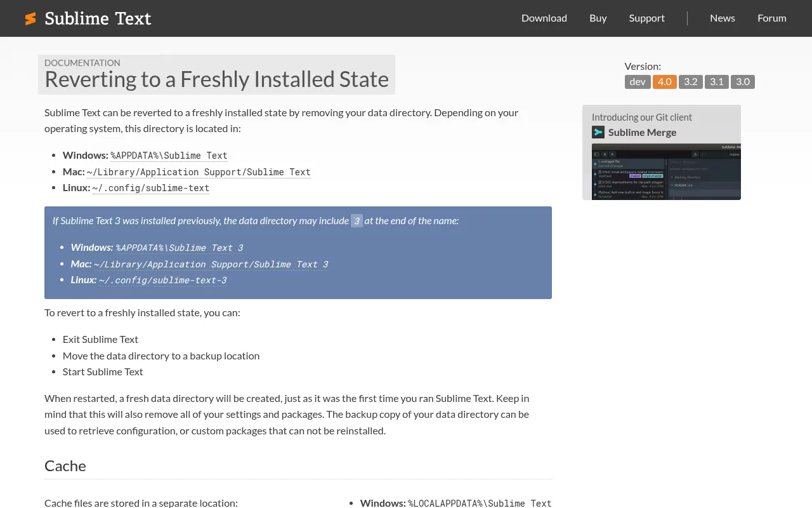
Task: Click the Mac path ending Sublime Text 3
Action: [x=211, y=264]
